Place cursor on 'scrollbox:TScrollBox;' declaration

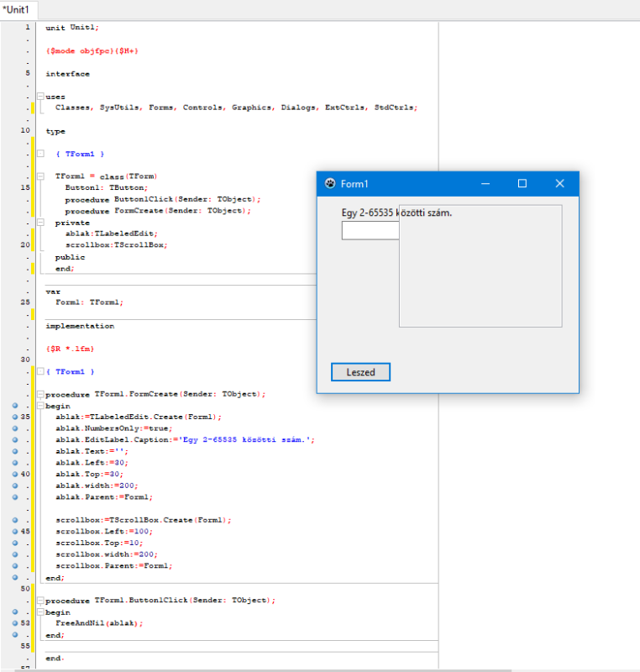click(x=116, y=245)
